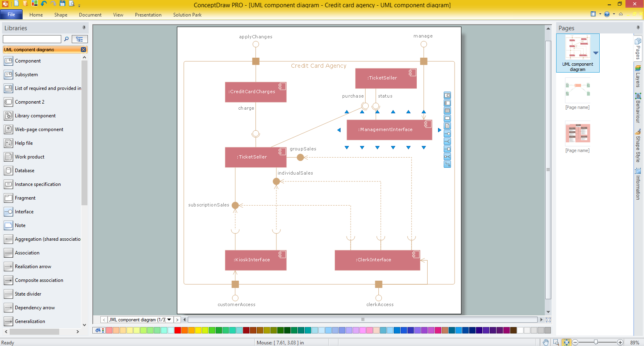Add a component via top action-button icon
644x346 pixels.
tap(447, 95)
